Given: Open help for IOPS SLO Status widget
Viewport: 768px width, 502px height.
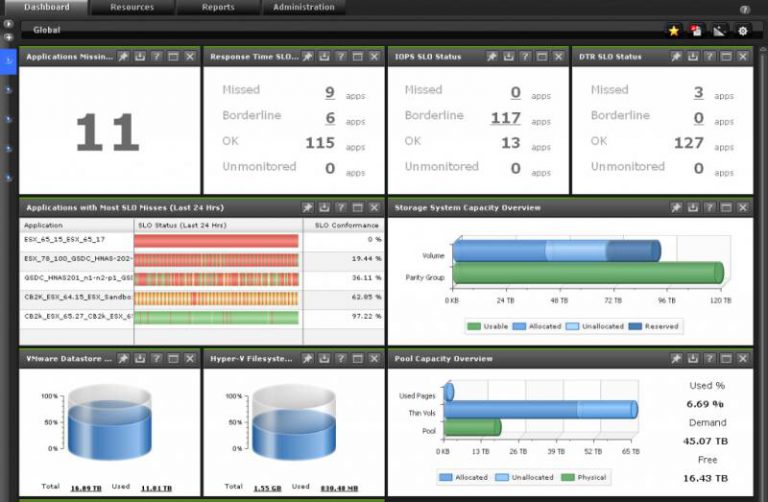Looking at the screenshot, I should 526,57.
